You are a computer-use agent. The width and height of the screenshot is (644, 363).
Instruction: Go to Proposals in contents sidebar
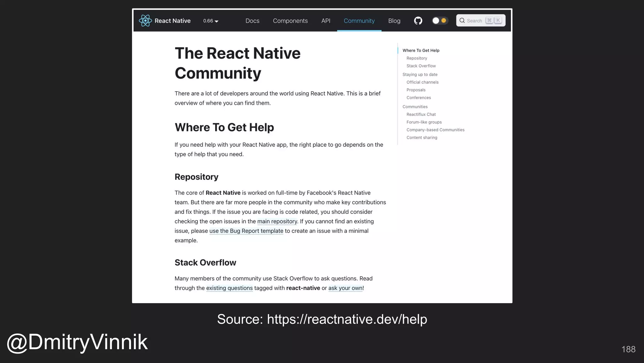coord(416,90)
